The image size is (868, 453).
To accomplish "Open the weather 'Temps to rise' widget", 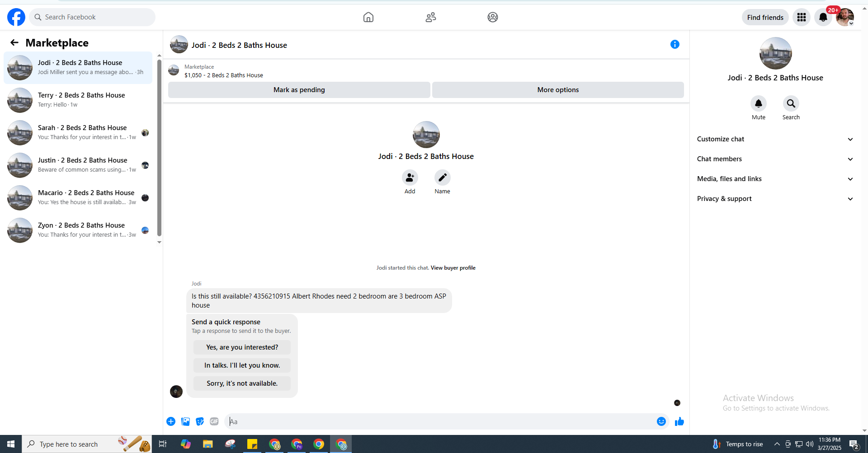I will click(x=738, y=444).
